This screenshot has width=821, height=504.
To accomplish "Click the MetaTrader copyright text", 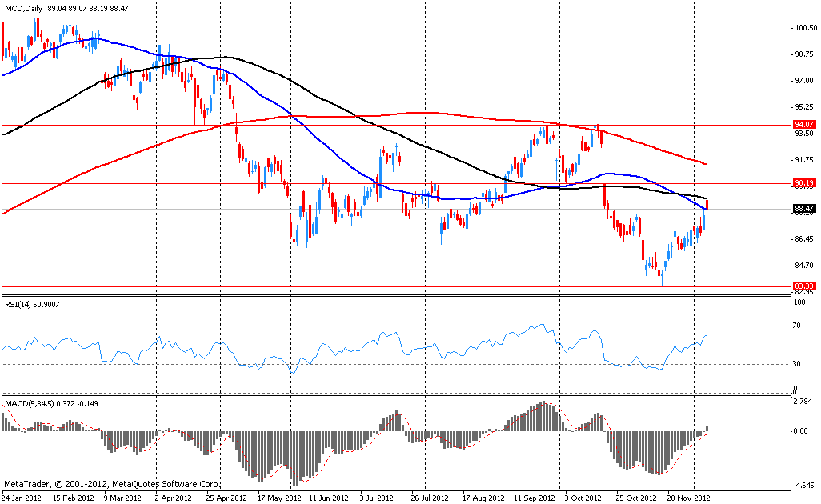I will click(x=111, y=484).
